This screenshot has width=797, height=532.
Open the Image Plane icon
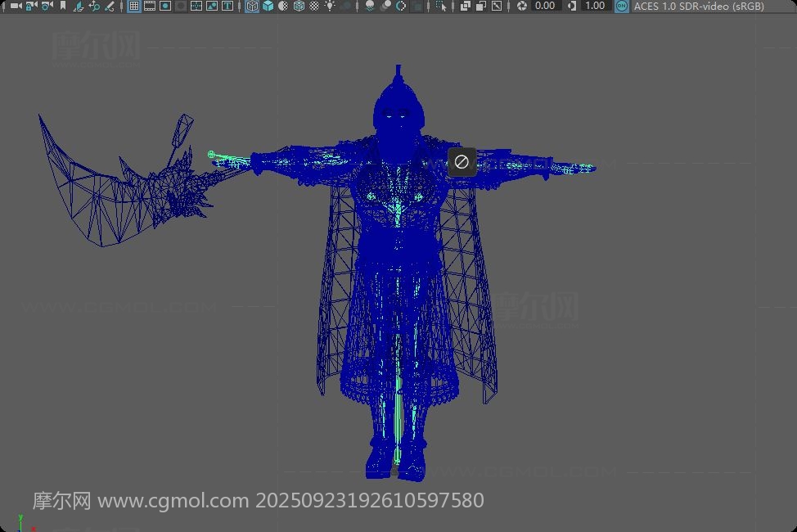[79, 6]
